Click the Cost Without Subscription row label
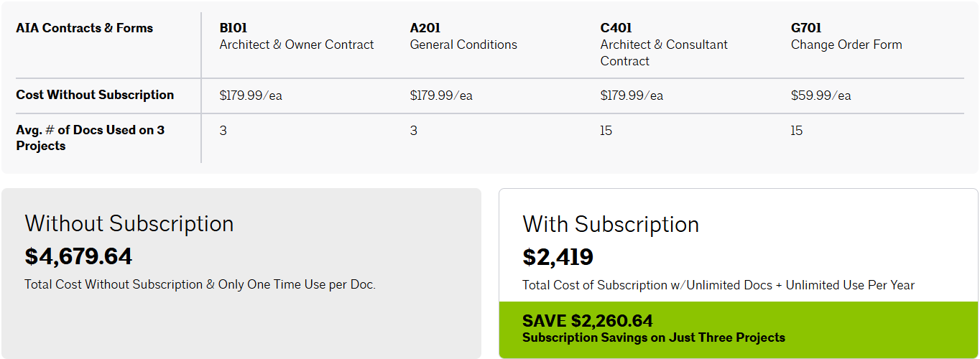This screenshot has width=980, height=359. 95,95
